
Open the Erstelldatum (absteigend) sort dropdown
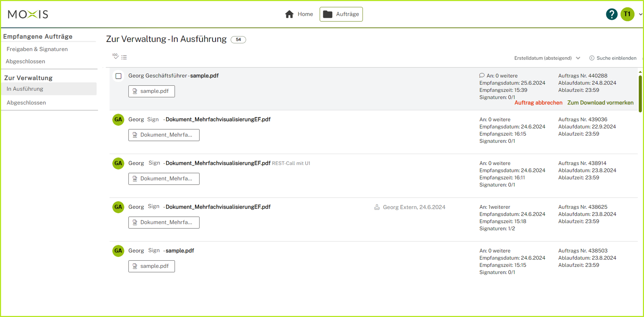(547, 58)
